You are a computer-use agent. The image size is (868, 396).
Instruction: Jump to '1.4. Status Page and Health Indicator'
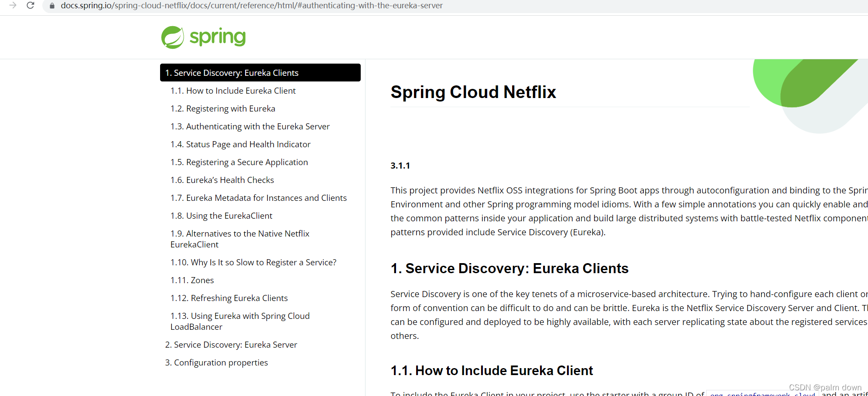240,144
